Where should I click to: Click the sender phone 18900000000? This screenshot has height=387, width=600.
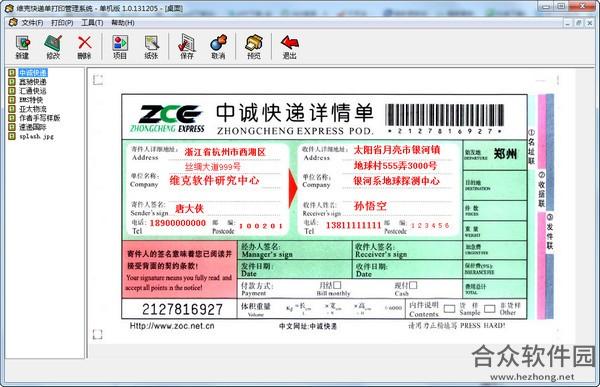point(178,223)
